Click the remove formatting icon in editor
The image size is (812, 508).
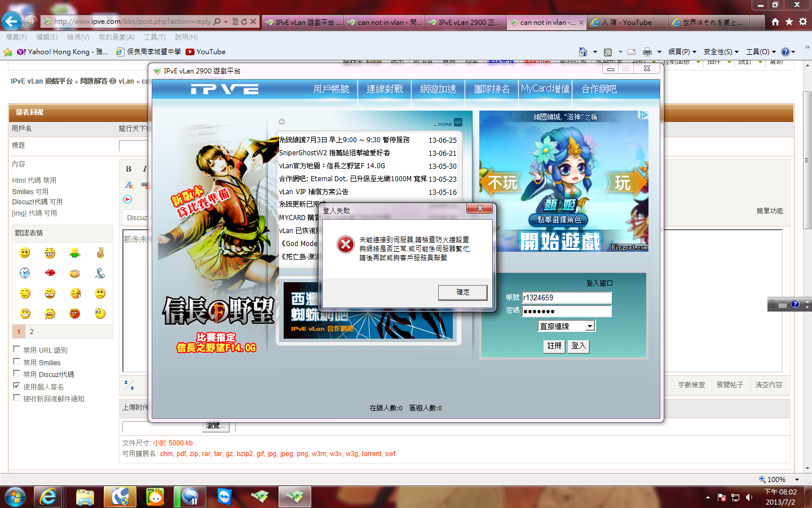coord(129,185)
